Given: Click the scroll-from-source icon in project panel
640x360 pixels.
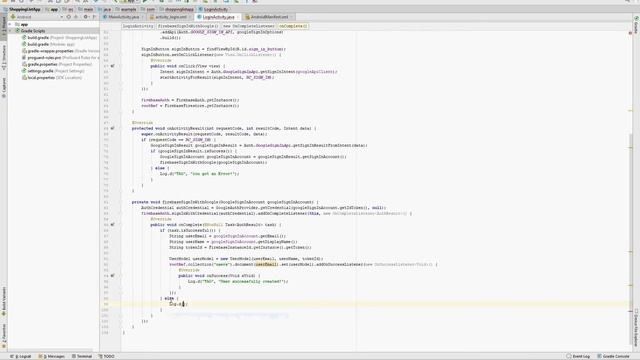Looking at the screenshot, I should 69,17.
